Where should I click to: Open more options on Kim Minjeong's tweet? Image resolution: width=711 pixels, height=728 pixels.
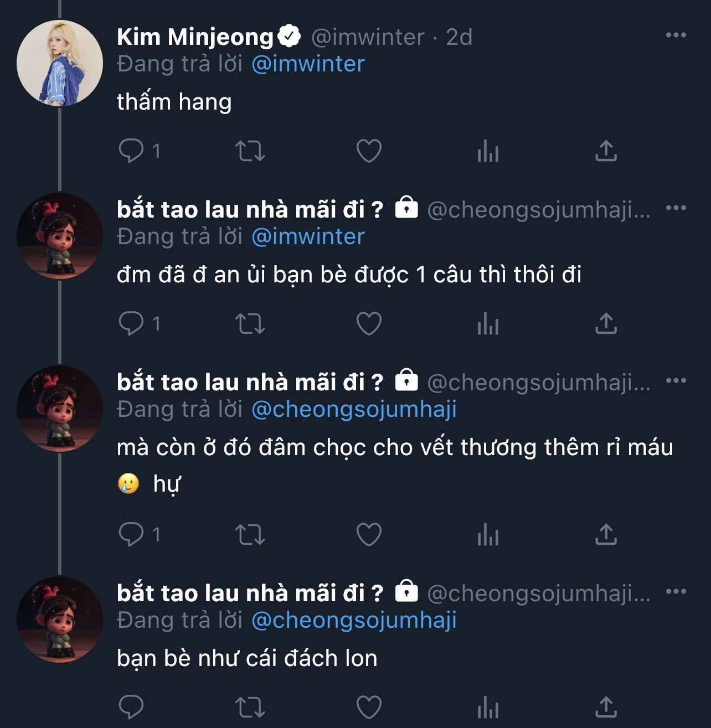(x=676, y=35)
